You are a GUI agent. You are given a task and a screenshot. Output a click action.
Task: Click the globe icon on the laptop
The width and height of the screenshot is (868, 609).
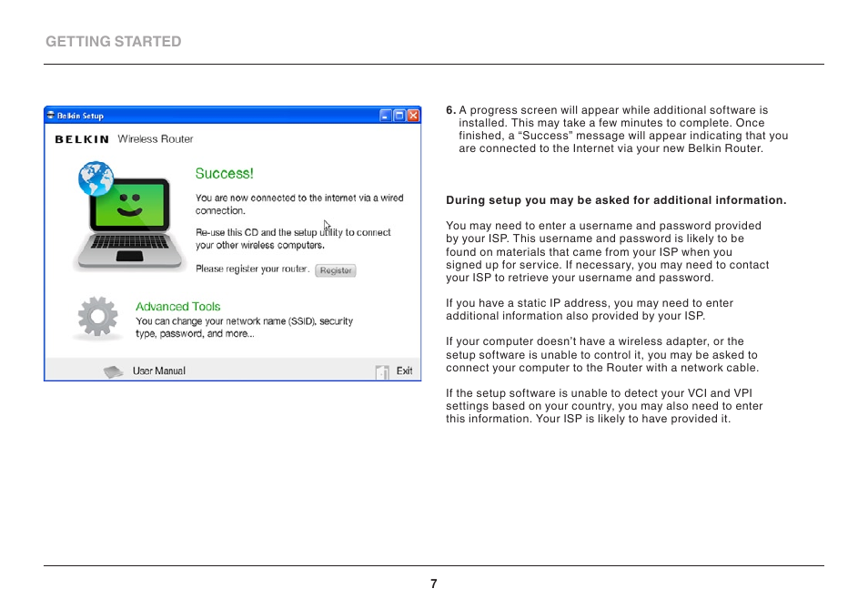96,178
